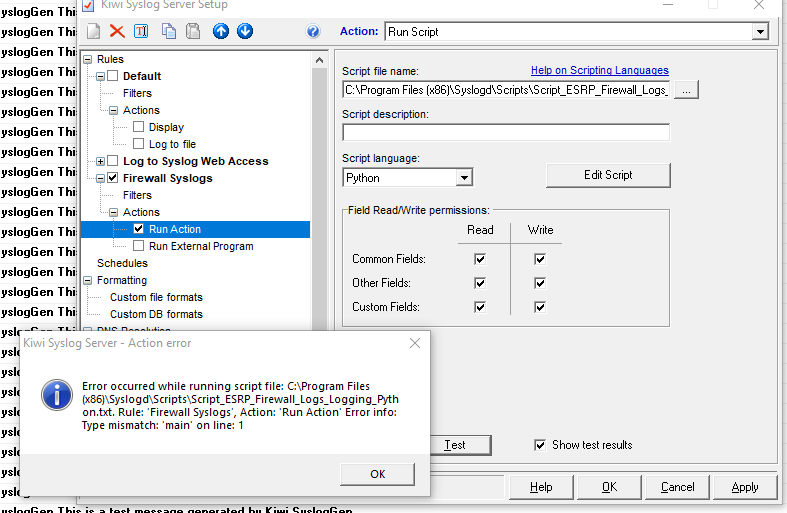Toggle Log to Syslog Web Access checkbox
The image size is (787, 513).
pyautogui.click(x=113, y=161)
